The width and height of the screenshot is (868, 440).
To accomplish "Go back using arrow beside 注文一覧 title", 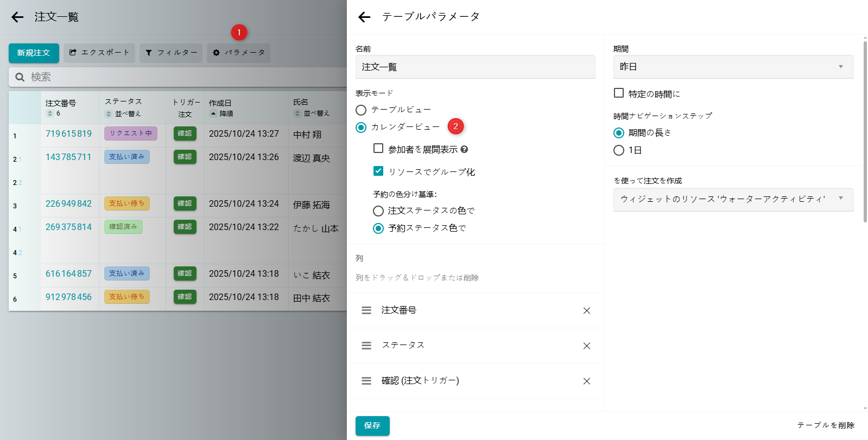I will 17,17.
